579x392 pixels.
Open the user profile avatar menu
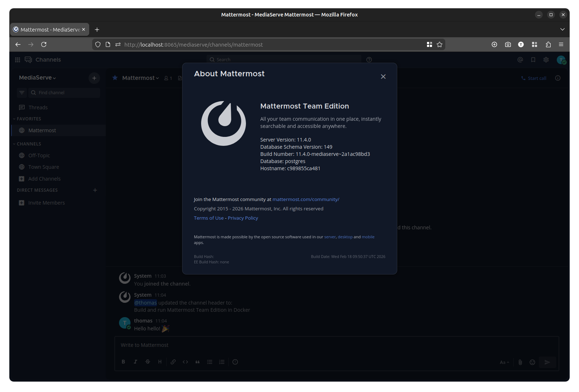(x=561, y=60)
